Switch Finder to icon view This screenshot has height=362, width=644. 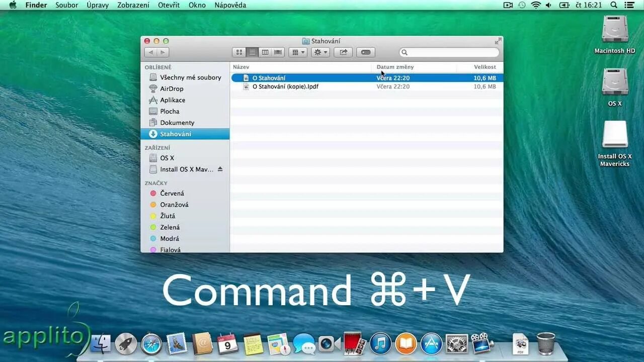pyautogui.click(x=239, y=52)
